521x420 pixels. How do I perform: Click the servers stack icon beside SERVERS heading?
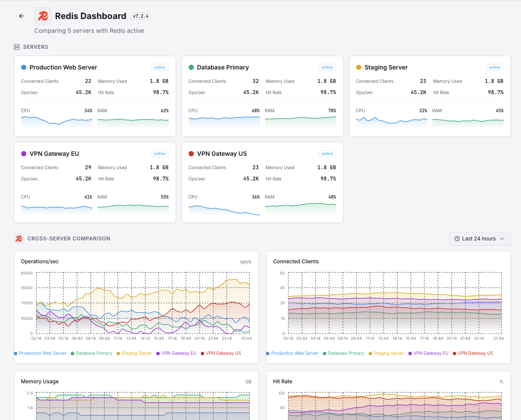click(x=18, y=47)
